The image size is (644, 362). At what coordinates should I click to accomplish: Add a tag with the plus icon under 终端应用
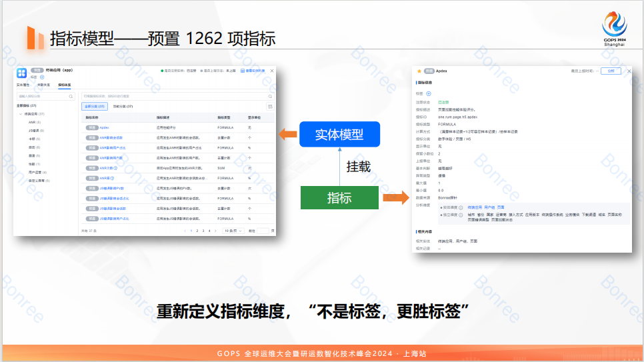42,77
